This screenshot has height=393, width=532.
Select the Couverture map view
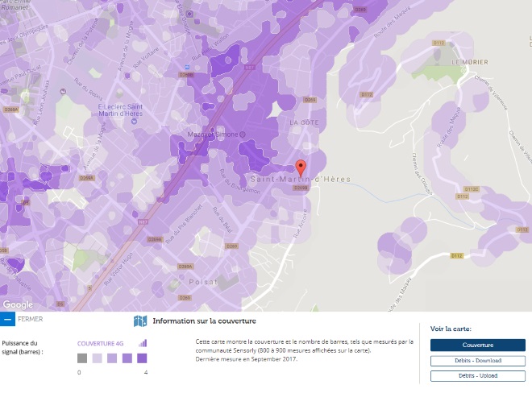pyautogui.click(x=477, y=345)
